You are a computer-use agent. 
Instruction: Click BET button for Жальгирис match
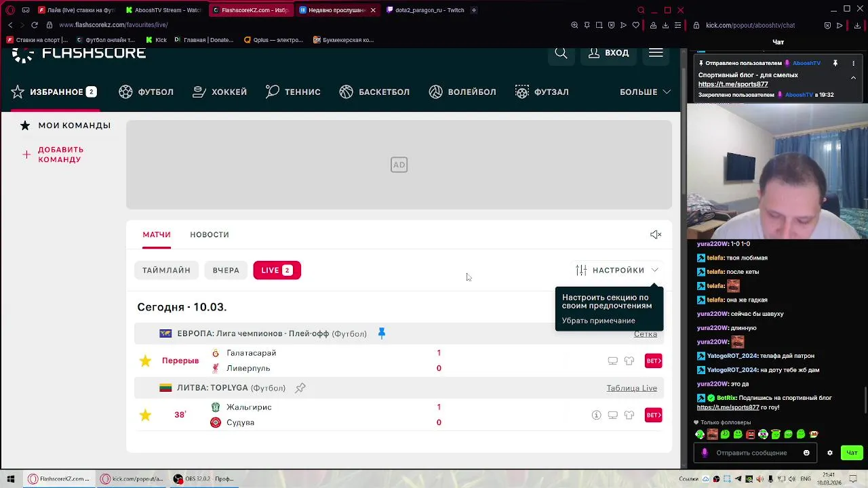tap(654, 415)
